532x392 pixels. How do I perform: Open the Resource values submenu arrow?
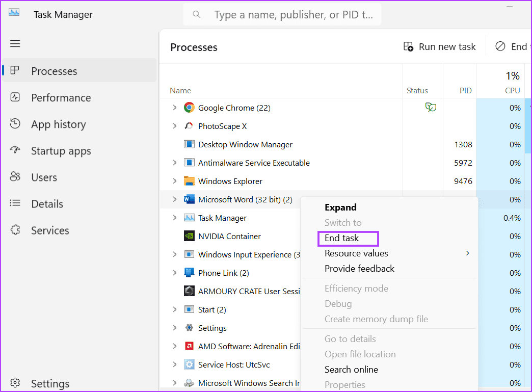coord(467,253)
